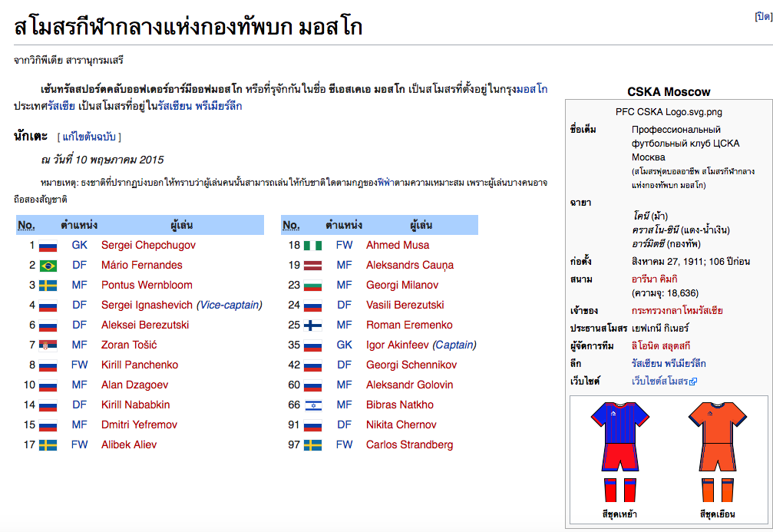The width and height of the screenshot is (773, 532).
Task: Open player link Igor Akinfeev
Action: coord(398,345)
